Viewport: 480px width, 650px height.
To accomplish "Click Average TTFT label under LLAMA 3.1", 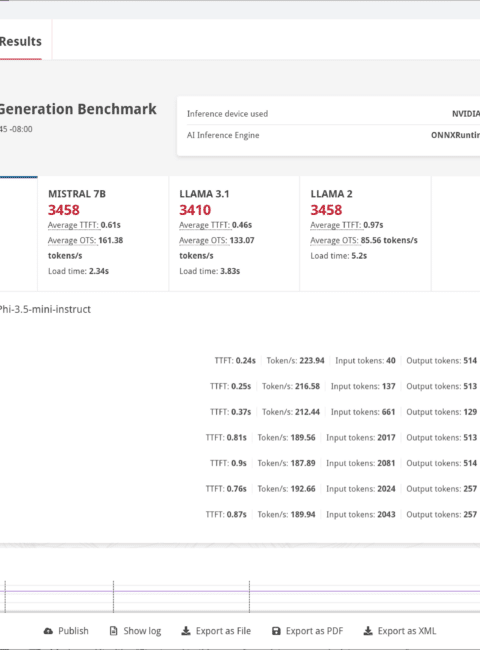I will coord(205,225).
